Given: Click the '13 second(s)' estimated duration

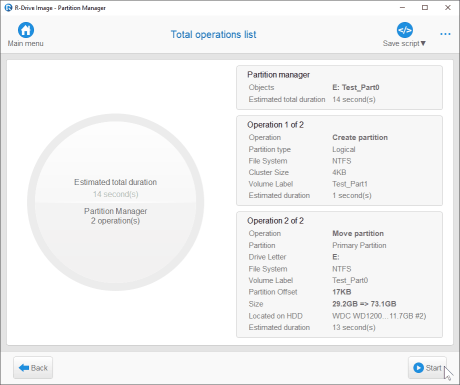Looking at the screenshot, I should [354, 327].
